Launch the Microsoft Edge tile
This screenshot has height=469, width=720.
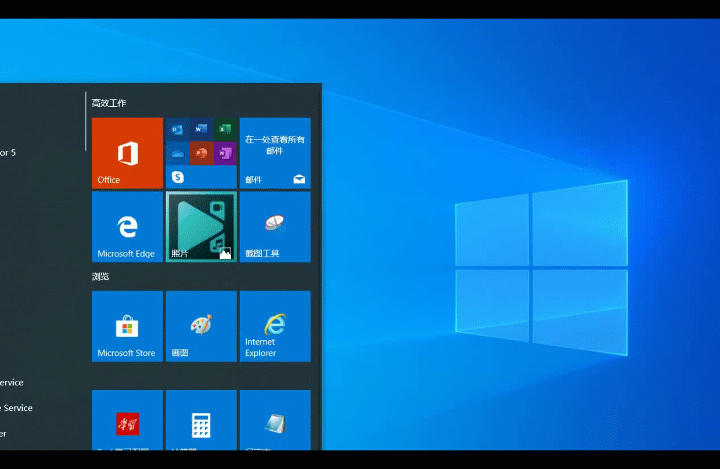[x=127, y=227]
